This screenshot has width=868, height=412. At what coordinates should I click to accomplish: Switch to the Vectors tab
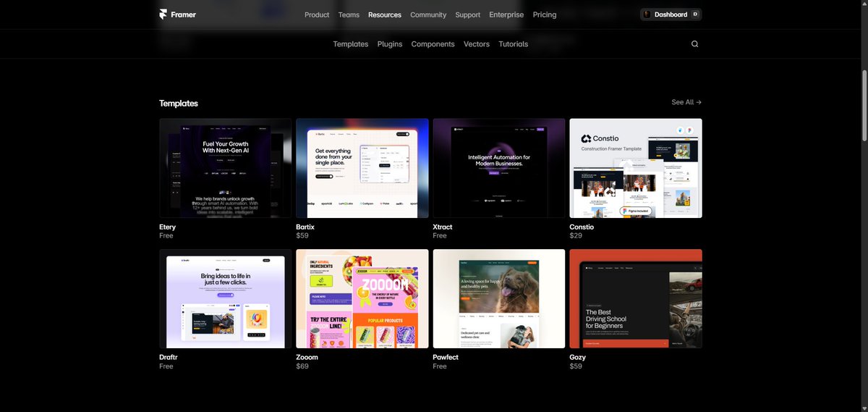[477, 44]
